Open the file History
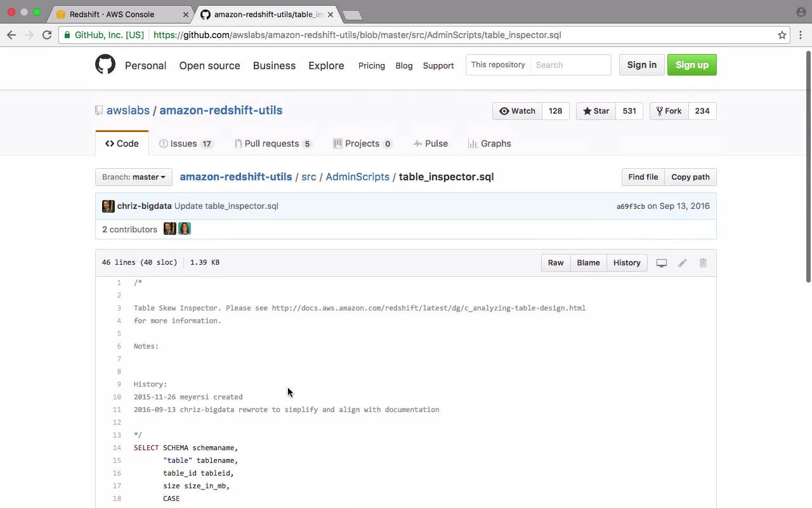 pyautogui.click(x=627, y=263)
